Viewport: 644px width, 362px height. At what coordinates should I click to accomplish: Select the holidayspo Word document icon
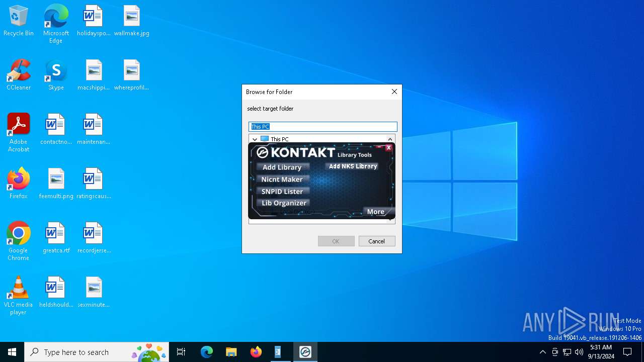tap(93, 21)
